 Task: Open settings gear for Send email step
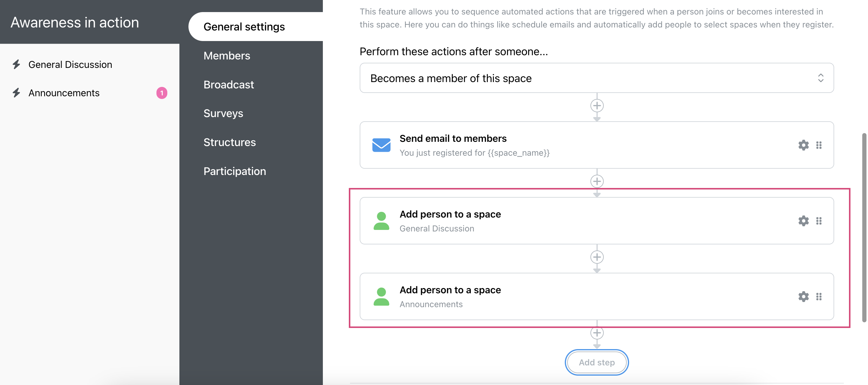[803, 145]
